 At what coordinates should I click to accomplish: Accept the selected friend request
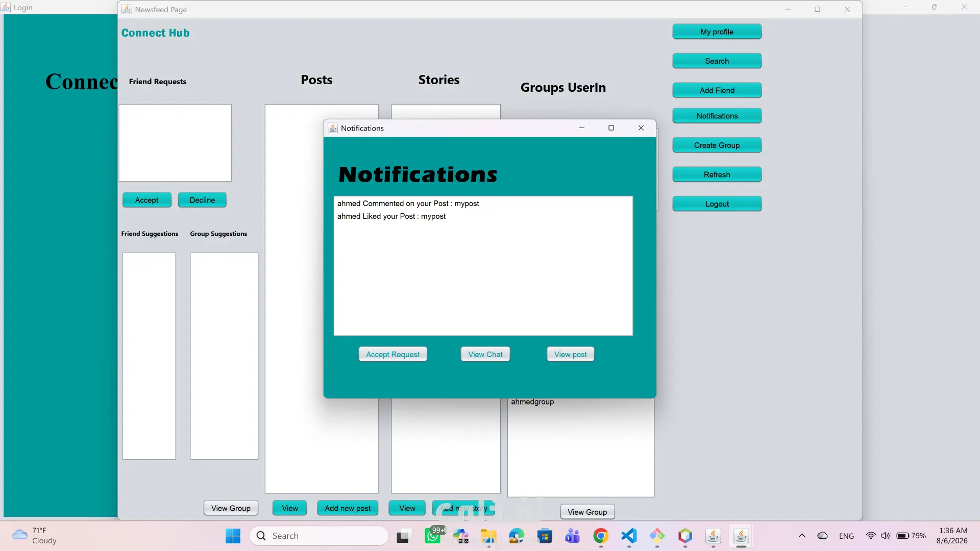click(x=147, y=200)
